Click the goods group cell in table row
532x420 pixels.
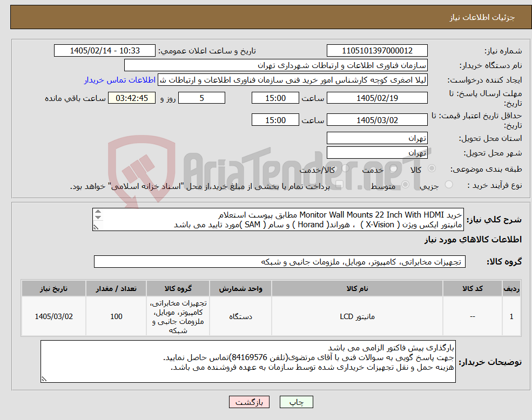178,316
